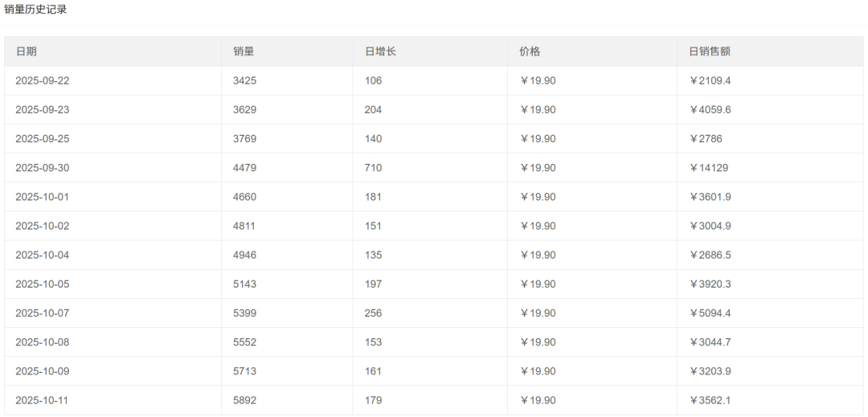Select the 日增长 column header
The width and height of the screenshot is (868, 417).
pos(380,51)
